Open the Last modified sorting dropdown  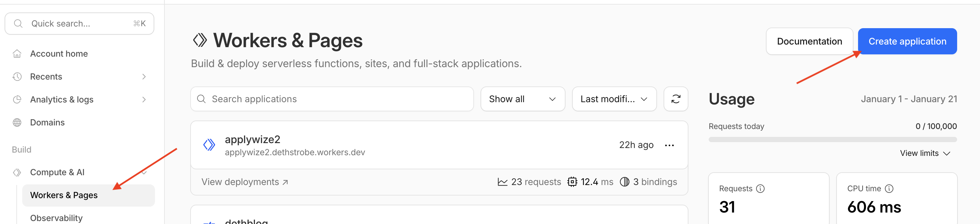[x=614, y=99]
